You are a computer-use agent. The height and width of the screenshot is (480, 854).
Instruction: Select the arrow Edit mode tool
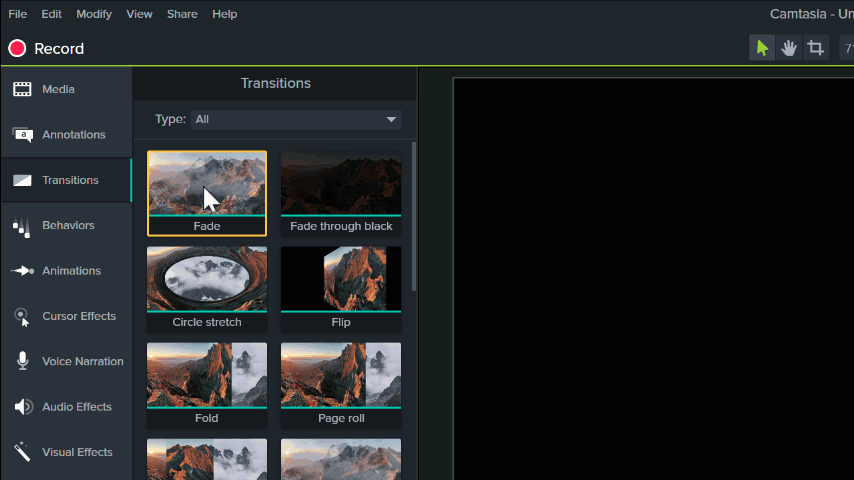pos(762,48)
